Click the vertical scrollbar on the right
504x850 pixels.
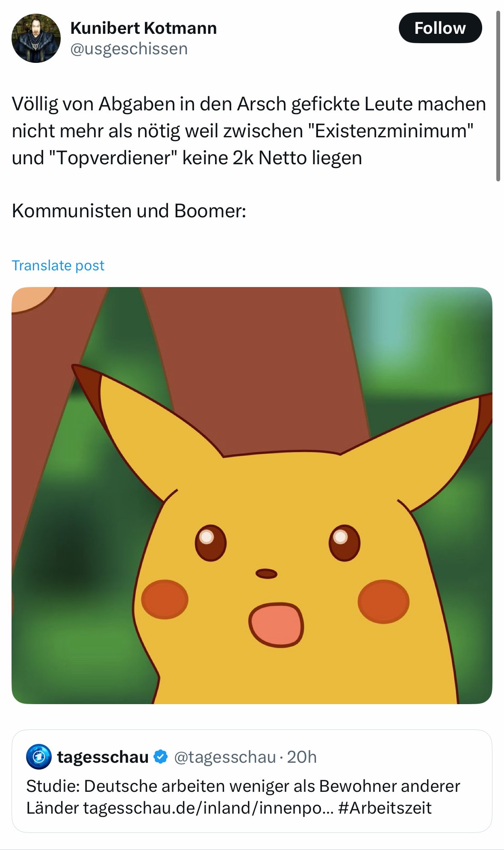(x=498, y=96)
